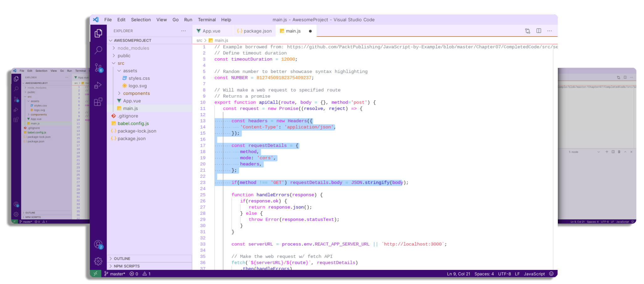Open Source Control in the left background window
The height and width of the screenshot is (284, 644).
coord(16,99)
